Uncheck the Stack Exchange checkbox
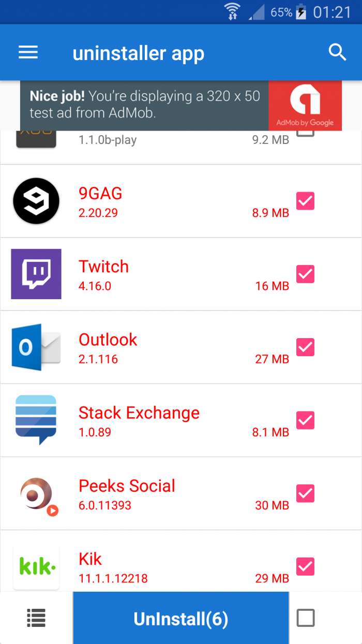Screen dimensions: 362x644 click(305, 420)
